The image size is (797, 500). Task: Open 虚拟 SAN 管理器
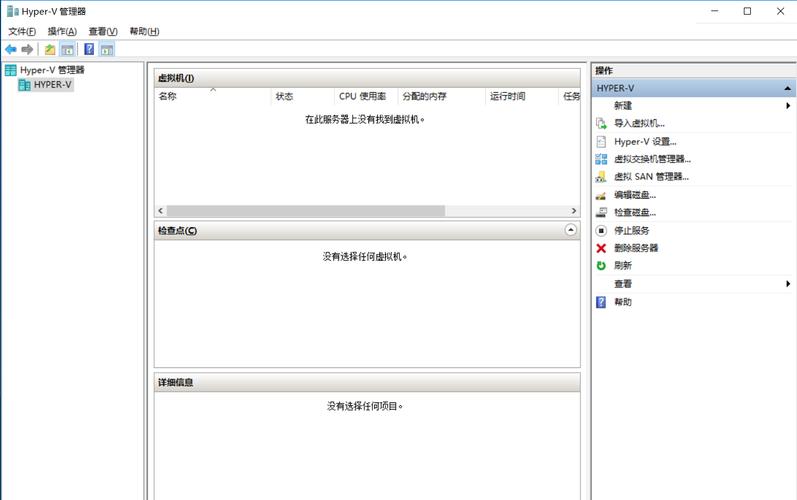click(651, 177)
